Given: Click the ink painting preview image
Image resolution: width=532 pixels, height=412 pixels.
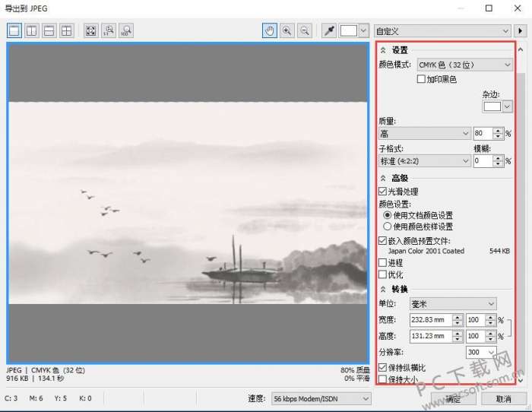Looking at the screenshot, I should pos(188,203).
